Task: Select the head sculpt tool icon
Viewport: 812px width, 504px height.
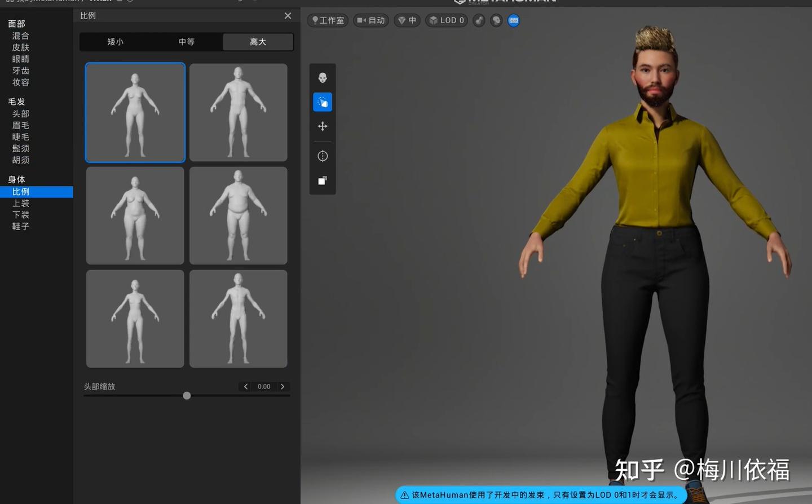Action: point(322,77)
